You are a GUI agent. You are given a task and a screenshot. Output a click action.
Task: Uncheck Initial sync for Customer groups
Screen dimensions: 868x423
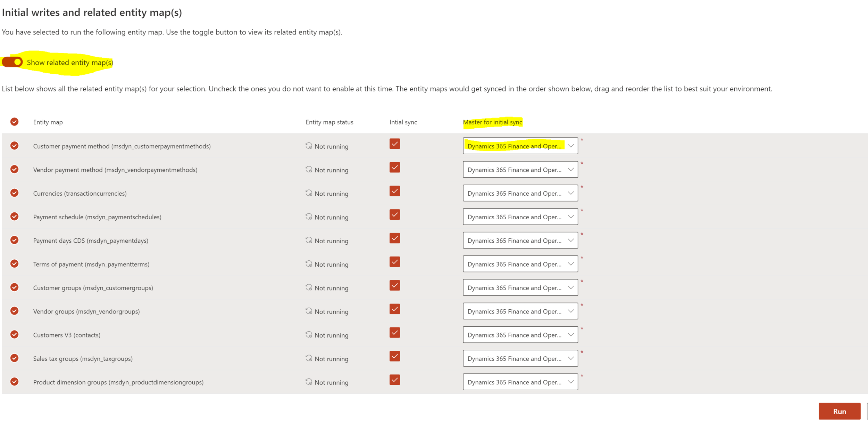[x=395, y=286]
